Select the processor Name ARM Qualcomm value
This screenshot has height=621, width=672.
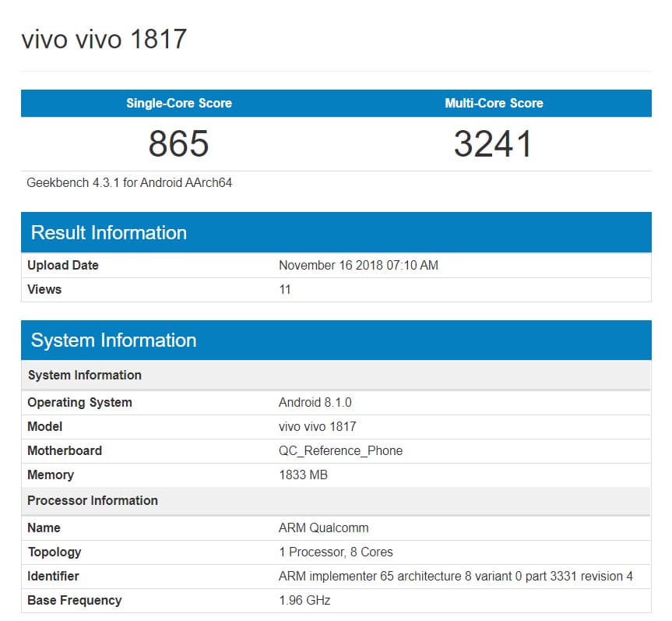point(324,528)
